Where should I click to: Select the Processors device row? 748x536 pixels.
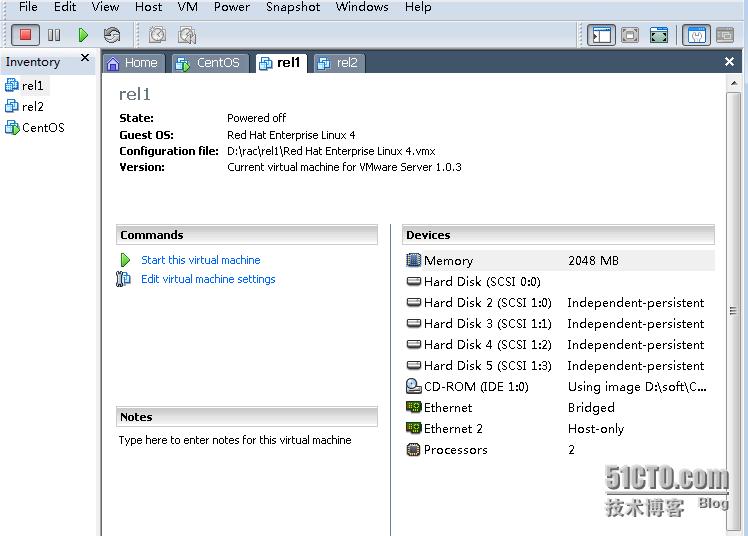tap(559, 449)
